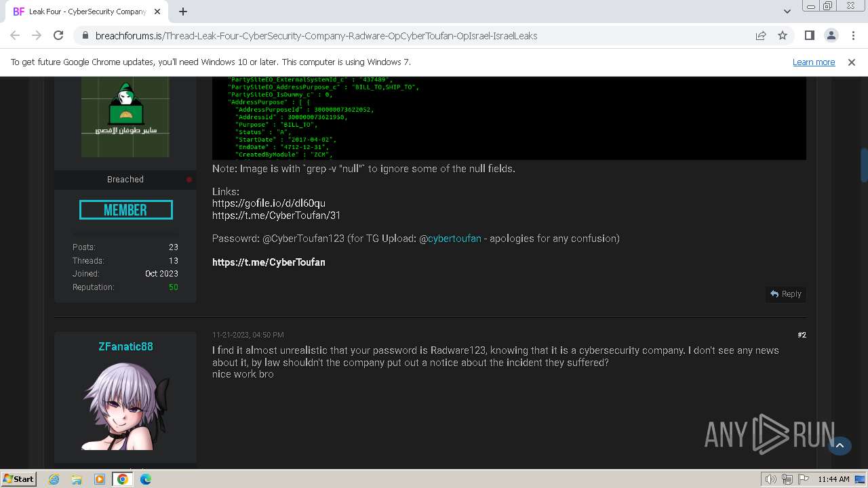868x488 pixels.
Task: Open the bold t.me/CyberToufan signature link
Action: (269, 262)
